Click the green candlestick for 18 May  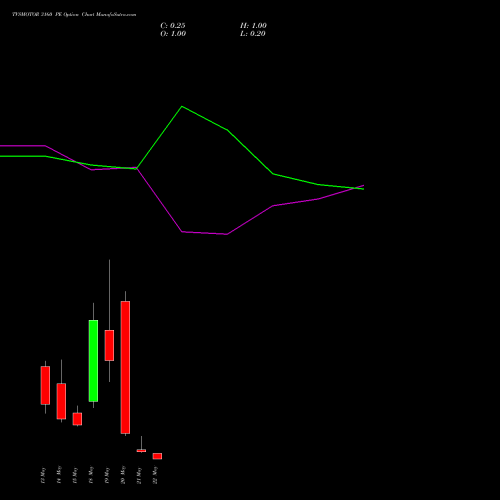[93, 361]
